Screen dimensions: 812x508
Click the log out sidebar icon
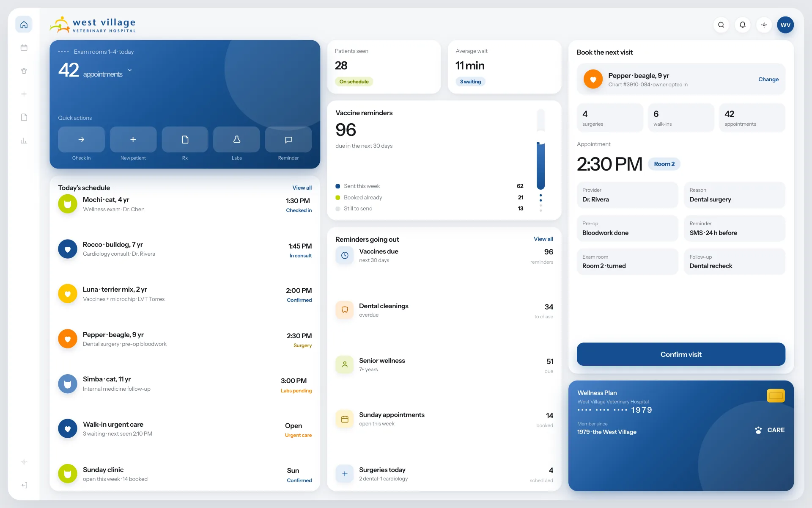pyautogui.click(x=24, y=485)
